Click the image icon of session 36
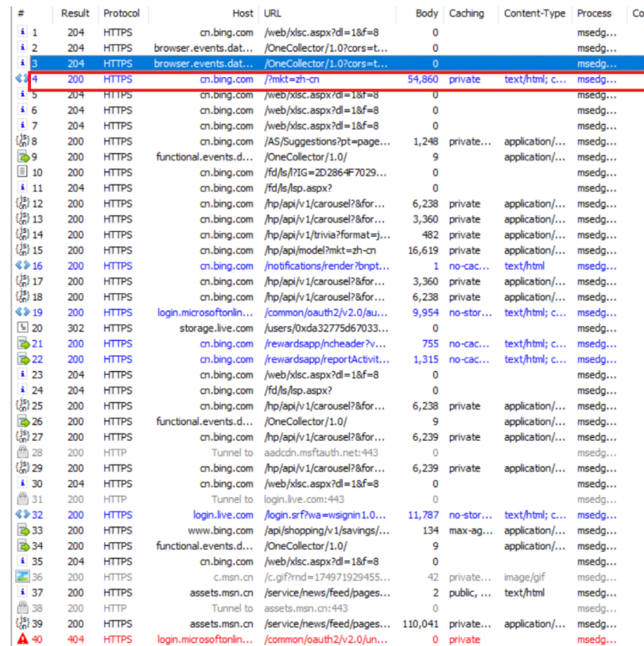The width and height of the screenshot is (644, 646). (22, 576)
